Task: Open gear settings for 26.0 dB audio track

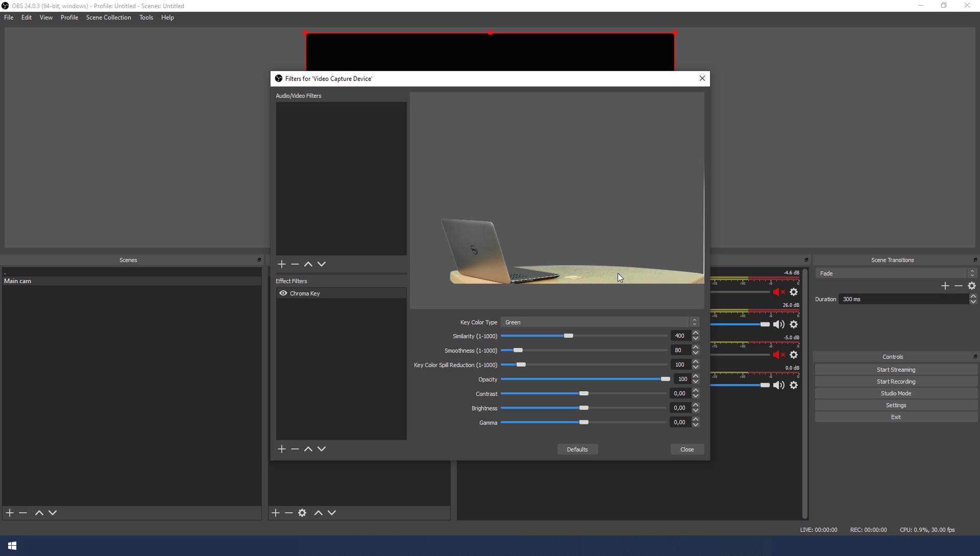Action: [794, 324]
